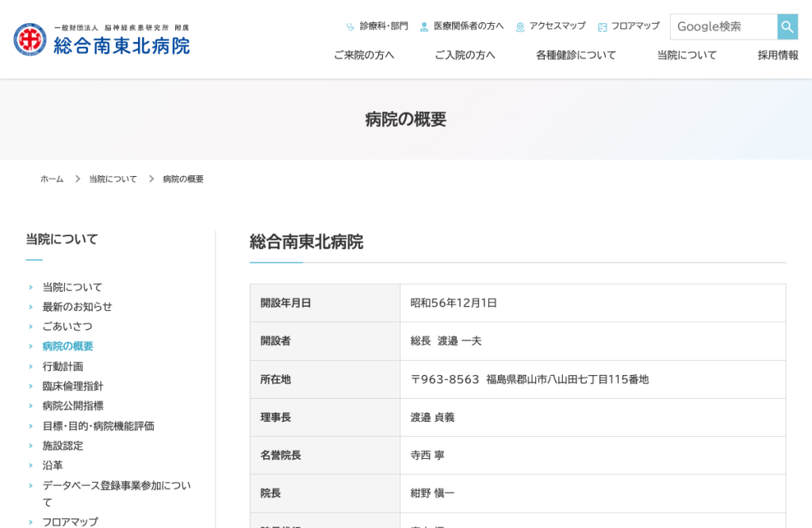The height and width of the screenshot is (528, 812).
Task: Select sidebar item 最新のお知らせ
Action: [x=77, y=307]
